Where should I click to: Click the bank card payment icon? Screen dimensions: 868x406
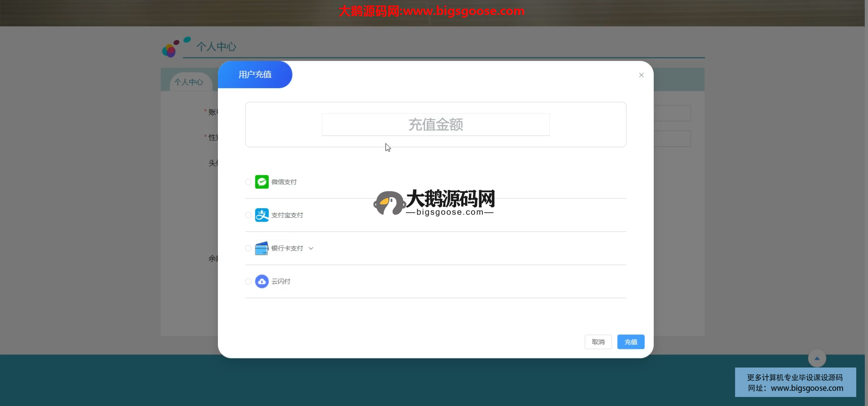point(262,248)
